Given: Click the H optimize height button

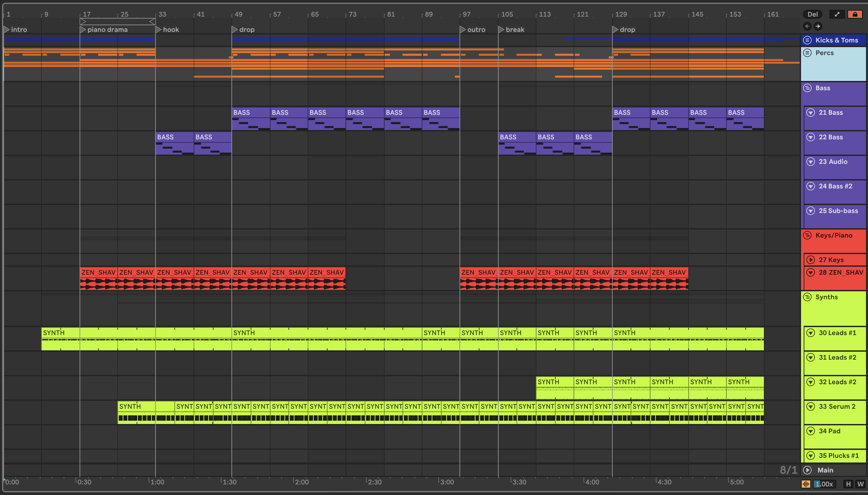Looking at the screenshot, I should click(x=848, y=484).
